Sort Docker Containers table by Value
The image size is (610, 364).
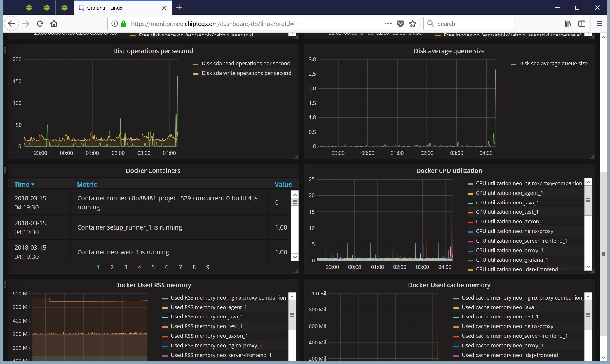click(283, 184)
